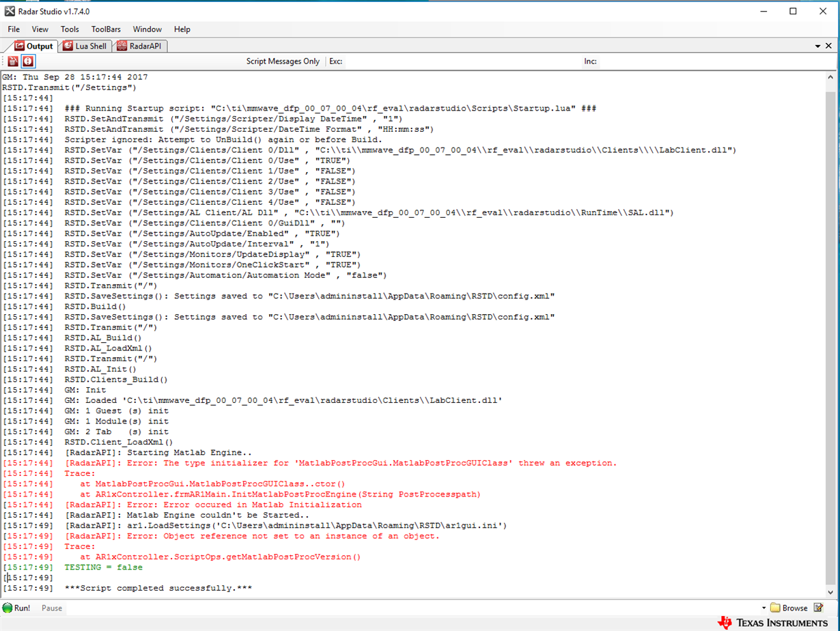Click the "RSTD.Transmit("/Settings")" line
Image resolution: width=840 pixels, height=631 pixels.
coord(70,87)
